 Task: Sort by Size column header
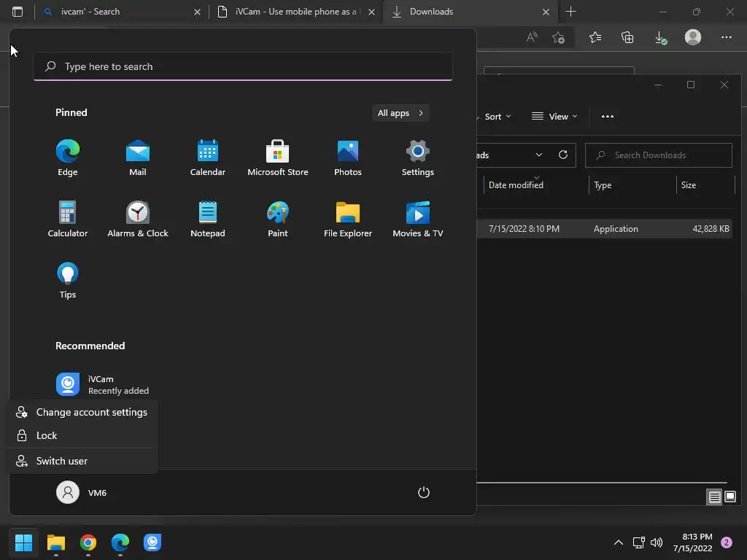click(x=689, y=185)
